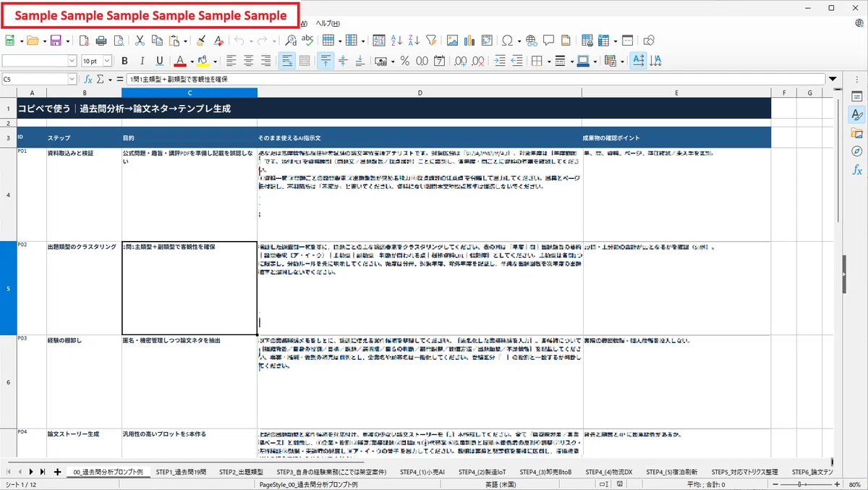Toggle Wrap Text for the cell
The image size is (868, 490).
(287, 61)
